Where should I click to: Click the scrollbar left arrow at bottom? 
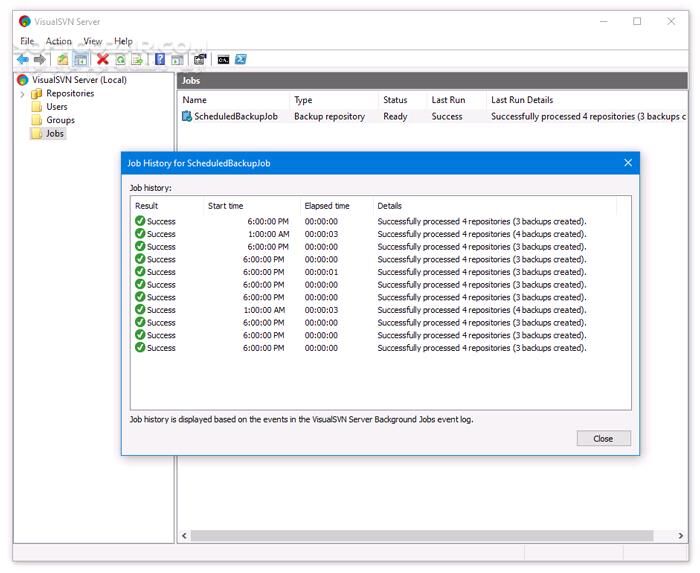point(184,536)
